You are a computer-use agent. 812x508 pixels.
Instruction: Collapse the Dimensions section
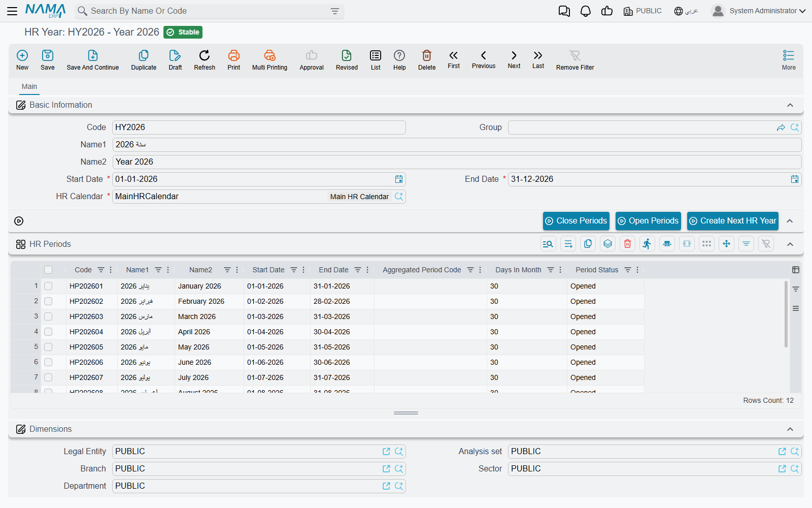[x=790, y=429]
